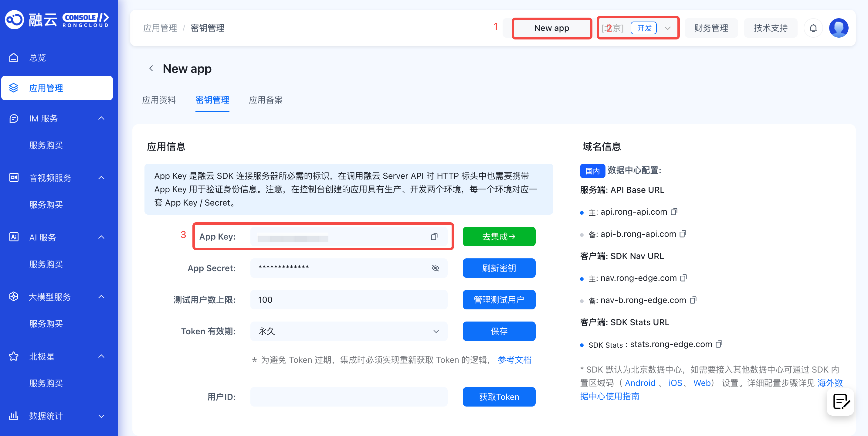Viewport: 868px width, 436px height.
Task: Click the 用户ID input field
Action: click(349, 397)
